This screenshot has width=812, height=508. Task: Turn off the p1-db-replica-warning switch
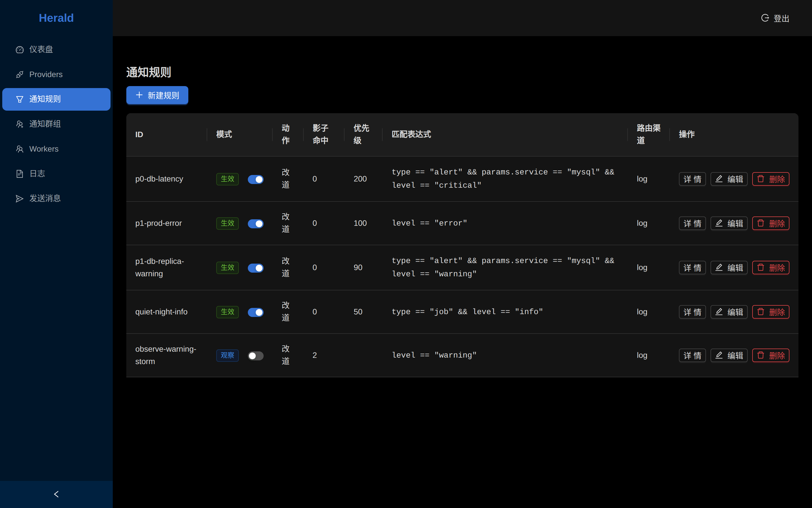(x=256, y=268)
